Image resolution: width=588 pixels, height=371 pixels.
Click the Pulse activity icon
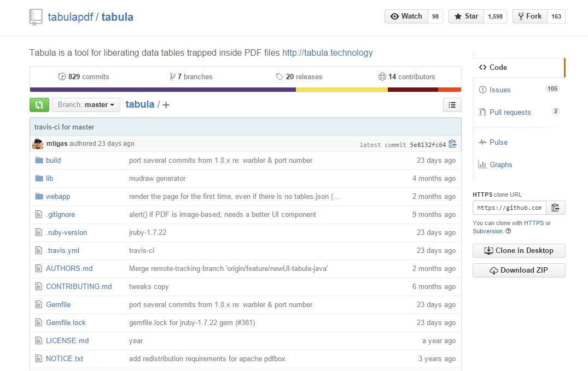pos(482,142)
